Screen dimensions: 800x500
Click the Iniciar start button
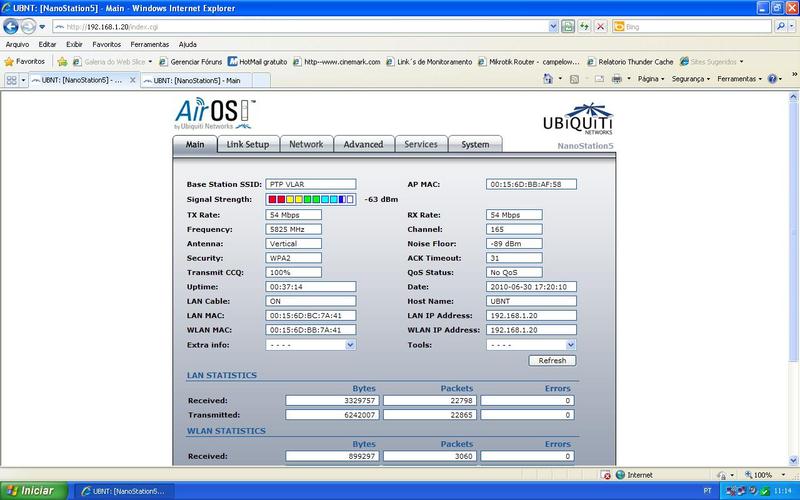point(34,491)
